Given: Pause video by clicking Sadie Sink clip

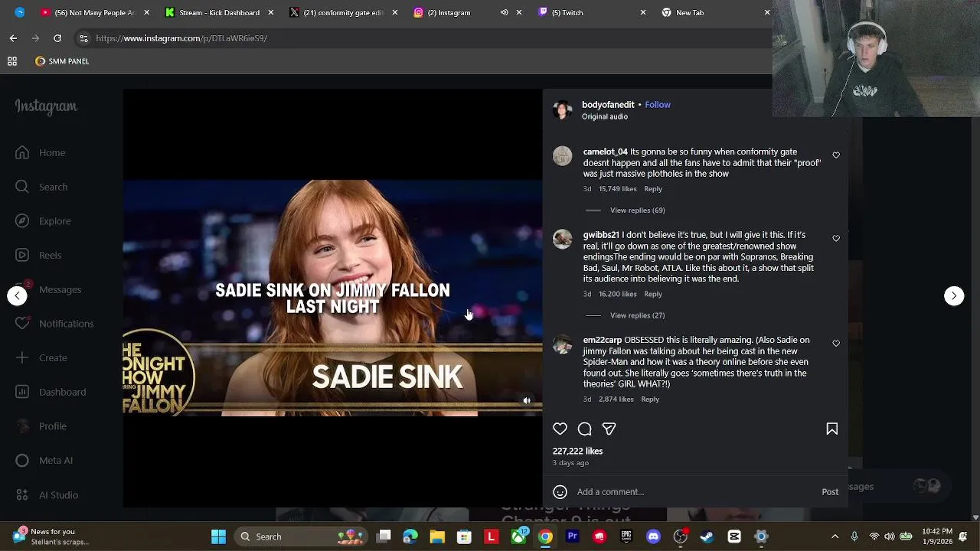Looking at the screenshot, I should coord(332,298).
